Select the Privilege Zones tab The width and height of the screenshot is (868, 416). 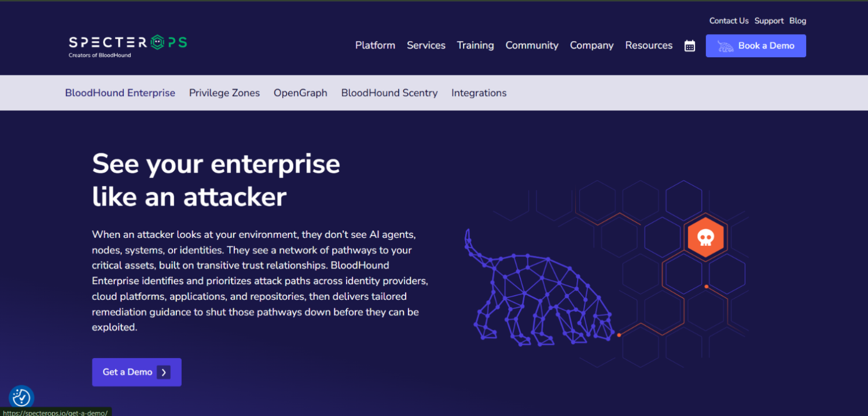click(225, 93)
